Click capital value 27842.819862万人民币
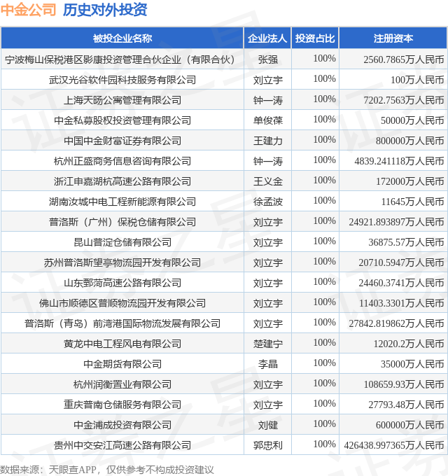This screenshot has width=448, height=476. [397, 323]
